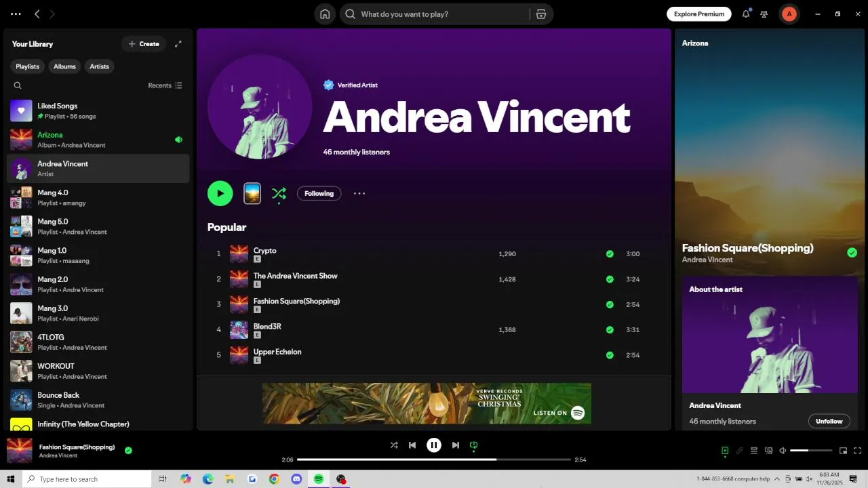Filter library by Albums
This screenshot has height=488, width=868.
[x=64, y=66]
